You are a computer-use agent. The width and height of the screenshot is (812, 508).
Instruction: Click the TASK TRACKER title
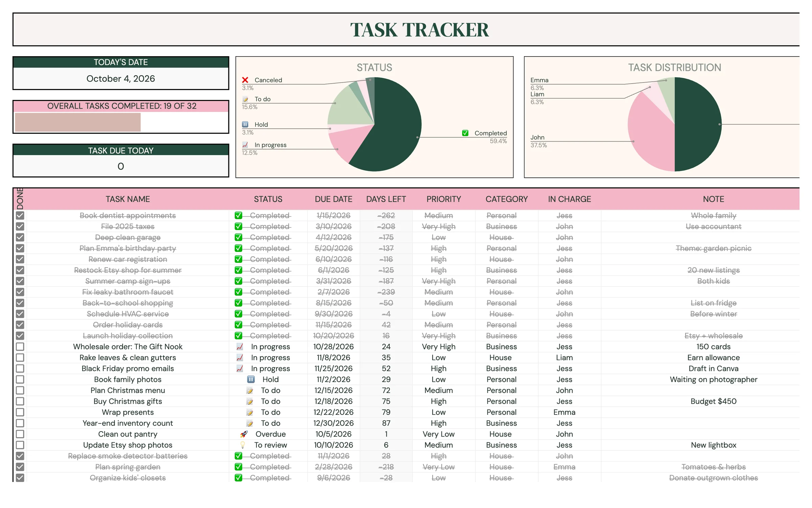pyautogui.click(x=419, y=30)
